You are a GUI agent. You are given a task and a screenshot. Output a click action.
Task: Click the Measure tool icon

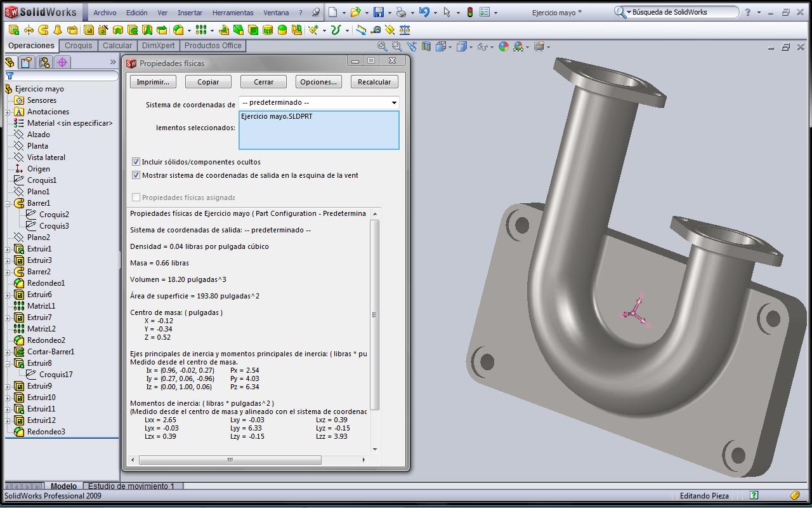pyautogui.click(x=376, y=30)
